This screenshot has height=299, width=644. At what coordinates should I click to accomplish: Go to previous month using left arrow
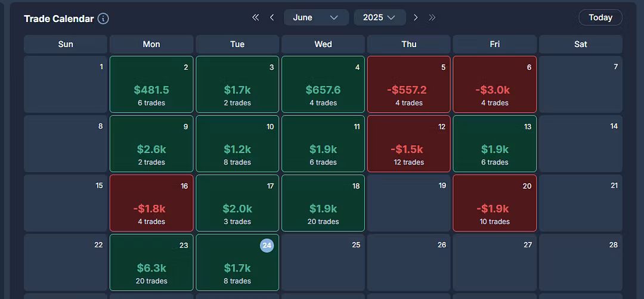(272, 17)
